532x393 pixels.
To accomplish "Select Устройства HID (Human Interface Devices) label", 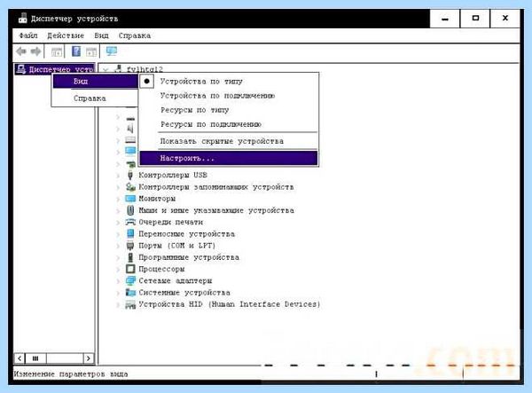I will (x=230, y=304).
